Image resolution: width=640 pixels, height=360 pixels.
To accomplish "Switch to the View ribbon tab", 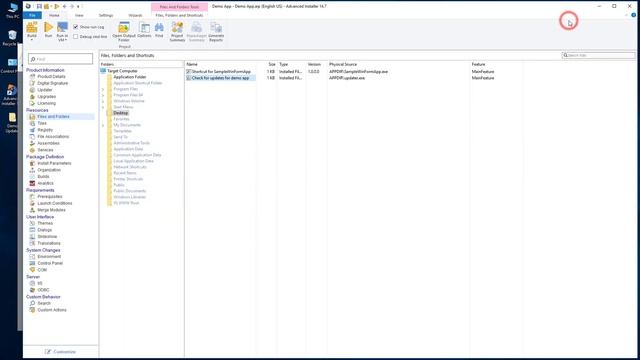I will (79, 16).
